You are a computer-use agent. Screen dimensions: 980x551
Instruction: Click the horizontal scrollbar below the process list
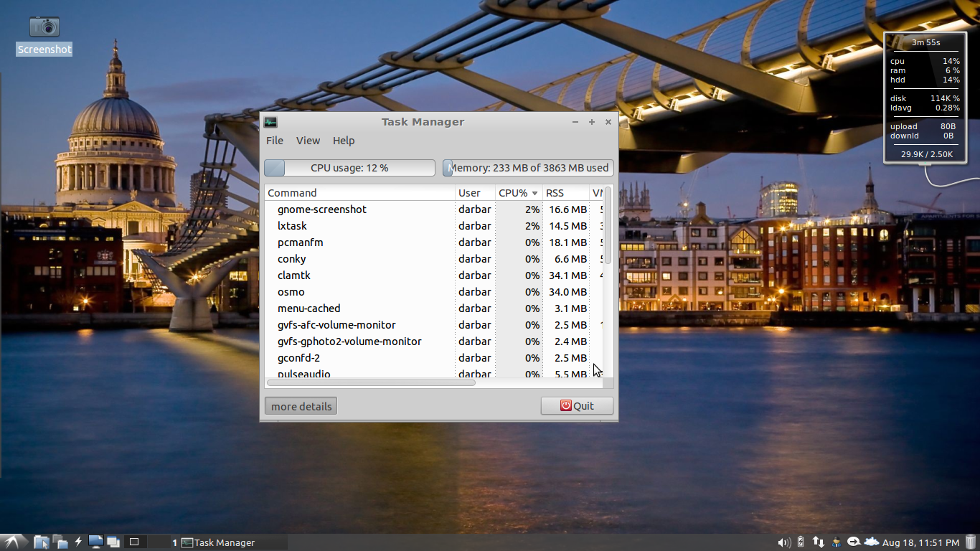tap(371, 382)
